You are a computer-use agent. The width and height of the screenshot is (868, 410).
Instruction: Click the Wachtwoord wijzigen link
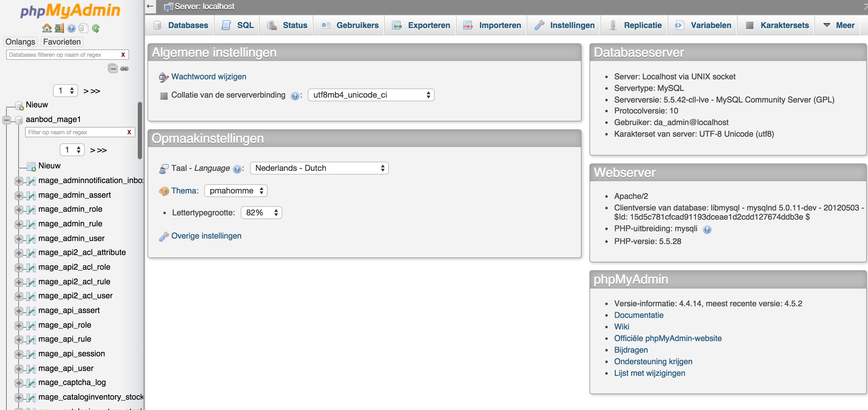[208, 77]
